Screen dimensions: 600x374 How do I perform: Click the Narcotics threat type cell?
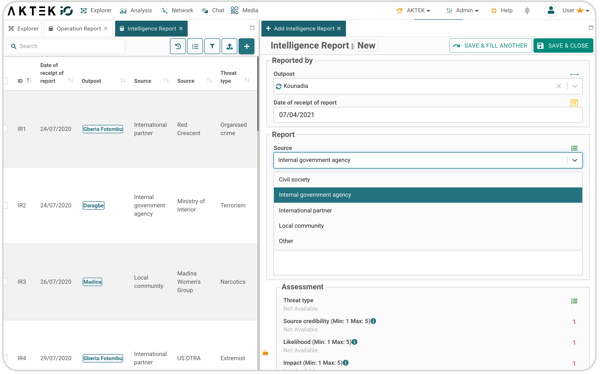[233, 282]
